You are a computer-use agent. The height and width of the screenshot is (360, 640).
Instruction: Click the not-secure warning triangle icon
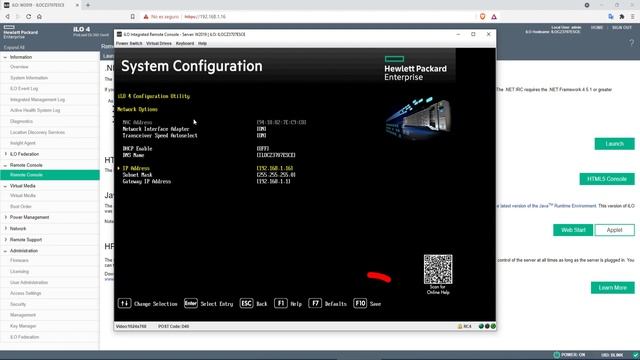tap(146, 17)
